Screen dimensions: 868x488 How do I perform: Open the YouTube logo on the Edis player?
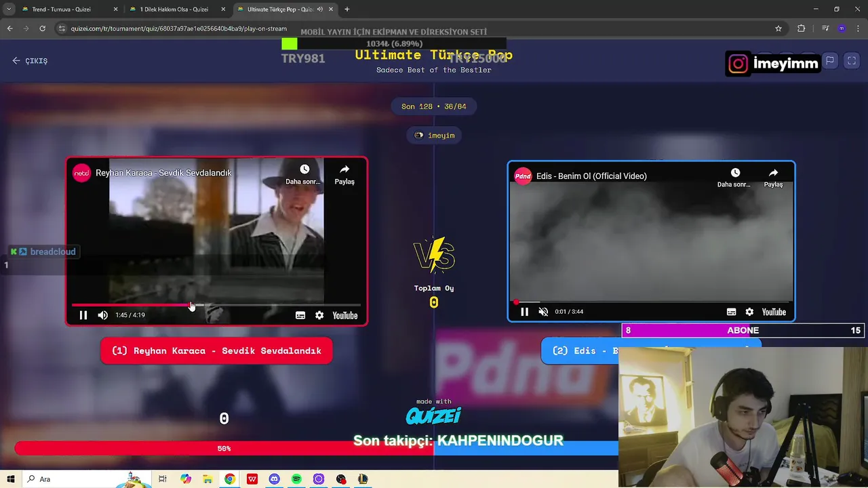774,312
